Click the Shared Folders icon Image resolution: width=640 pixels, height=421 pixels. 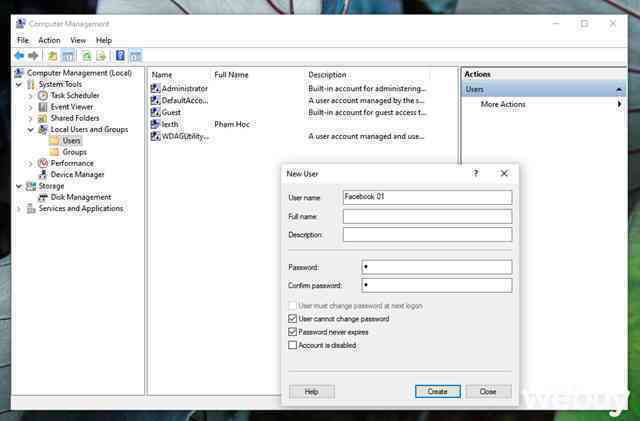pos(43,118)
